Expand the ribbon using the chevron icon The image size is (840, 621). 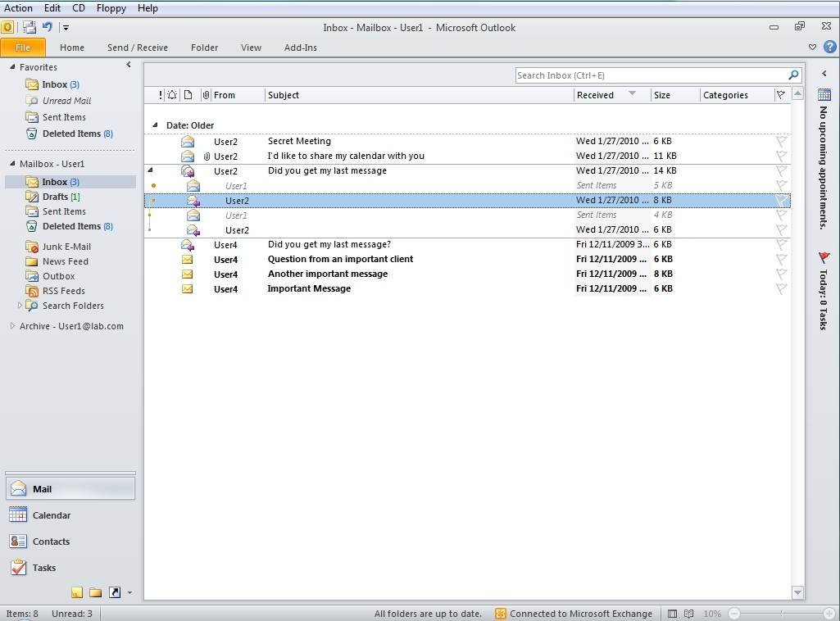pos(812,48)
